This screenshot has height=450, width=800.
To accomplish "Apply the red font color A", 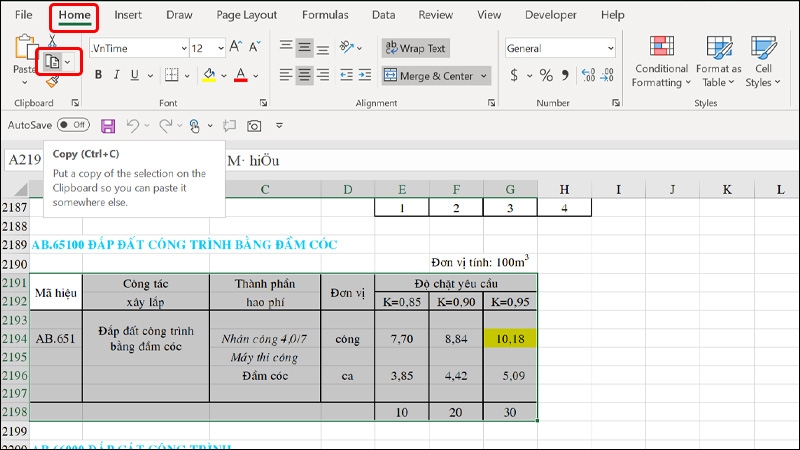I will click(x=241, y=75).
